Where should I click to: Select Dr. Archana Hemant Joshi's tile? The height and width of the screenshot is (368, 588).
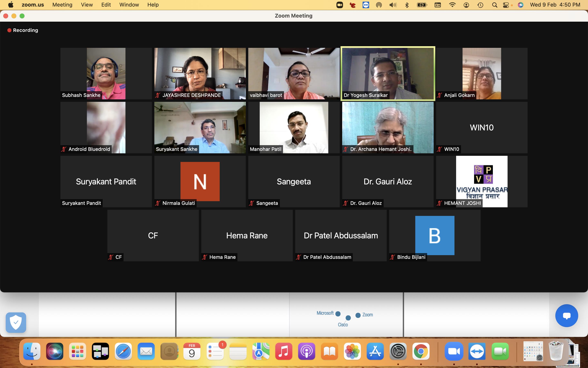click(388, 128)
